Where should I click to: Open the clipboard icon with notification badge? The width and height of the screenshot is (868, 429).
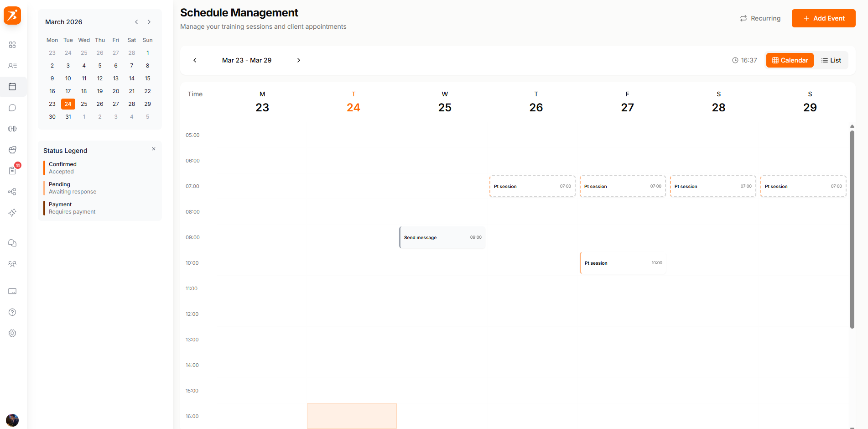click(12, 170)
